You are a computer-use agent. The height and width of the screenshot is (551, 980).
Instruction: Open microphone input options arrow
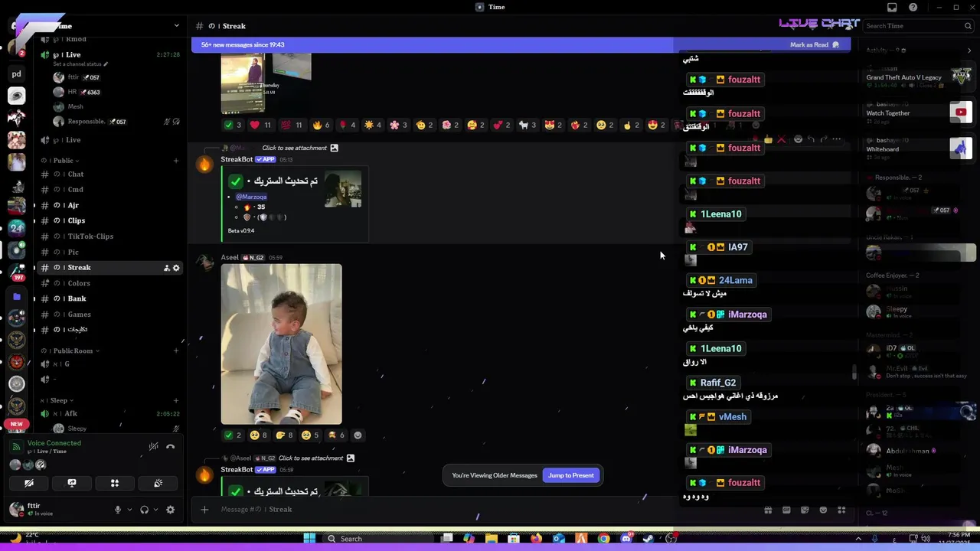[129, 510]
